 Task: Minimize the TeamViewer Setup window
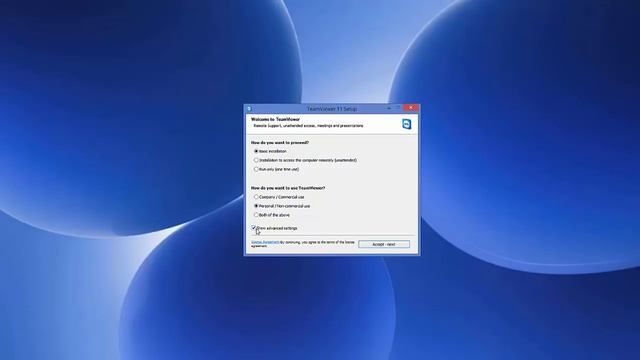click(x=389, y=108)
